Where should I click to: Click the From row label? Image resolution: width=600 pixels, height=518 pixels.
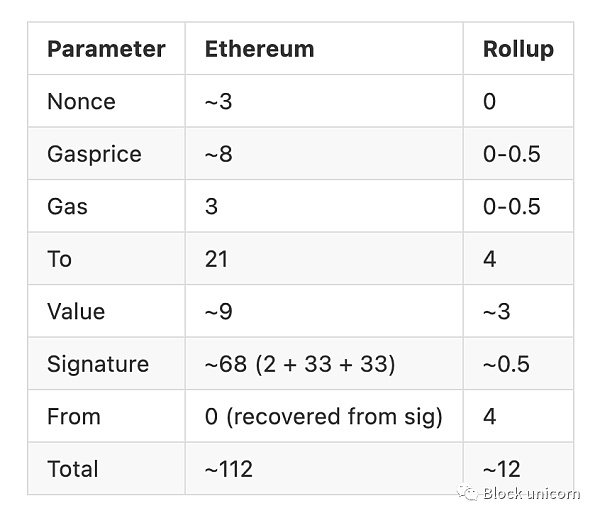74,416
